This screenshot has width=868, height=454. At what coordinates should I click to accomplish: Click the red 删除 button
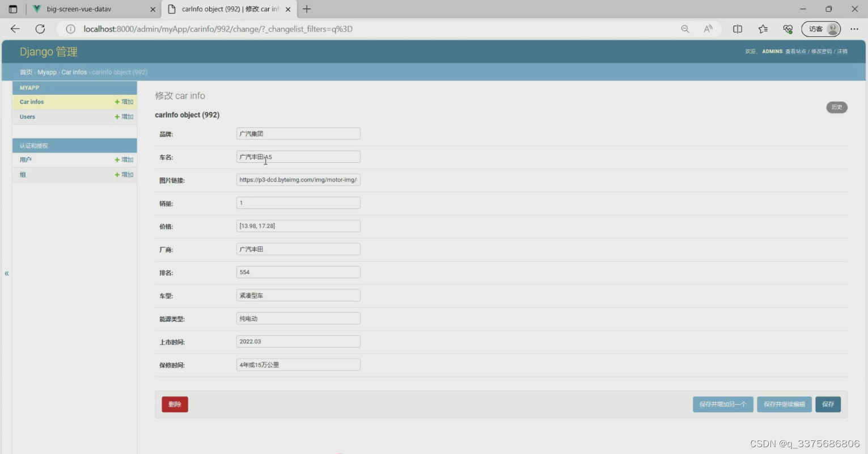click(175, 405)
